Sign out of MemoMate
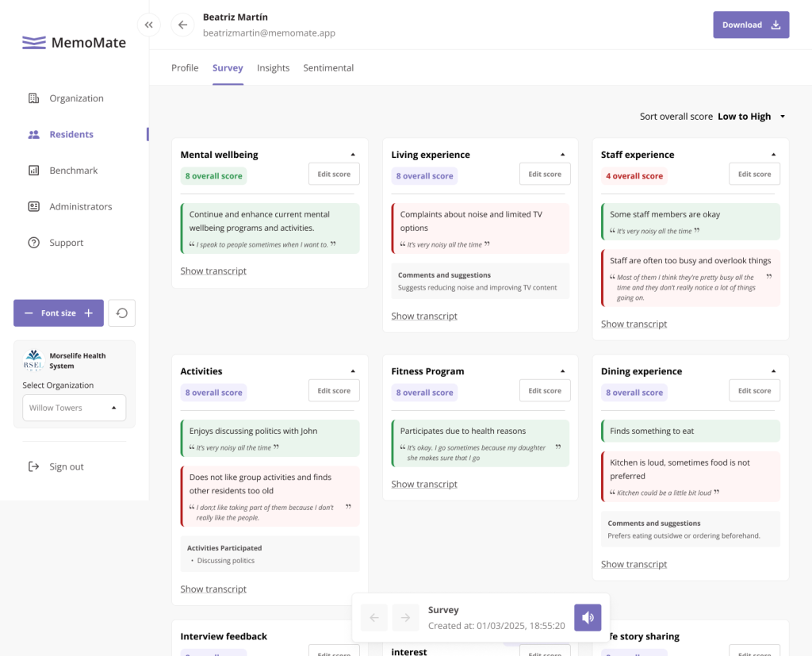This screenshot has width=812, height=656. tap(66, 466)
